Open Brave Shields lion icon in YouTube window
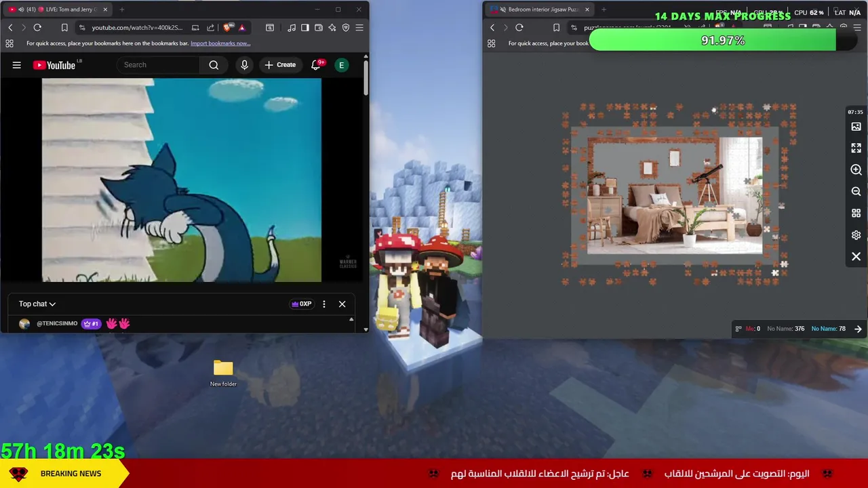Image resolution: width=868 pixels, height=488 pixels. point(228,28)
